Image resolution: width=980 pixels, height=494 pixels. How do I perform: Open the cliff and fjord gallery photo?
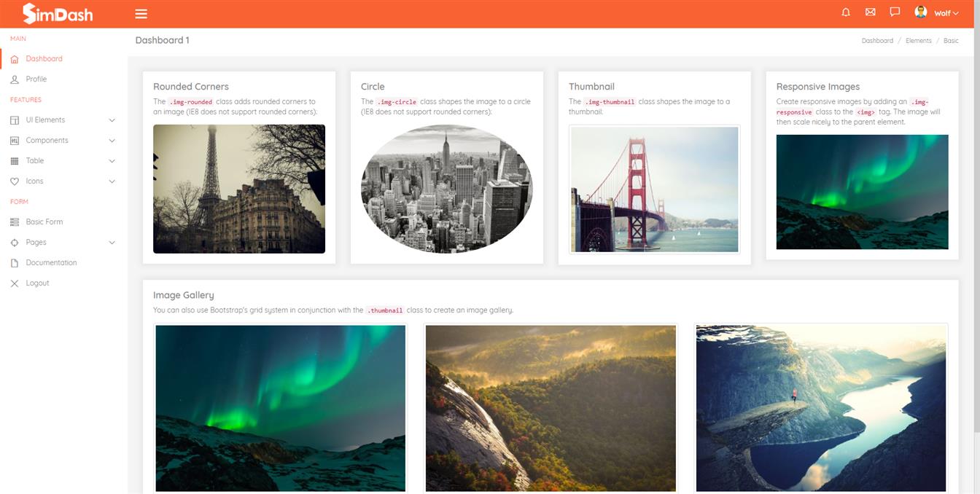coord(821,408)
